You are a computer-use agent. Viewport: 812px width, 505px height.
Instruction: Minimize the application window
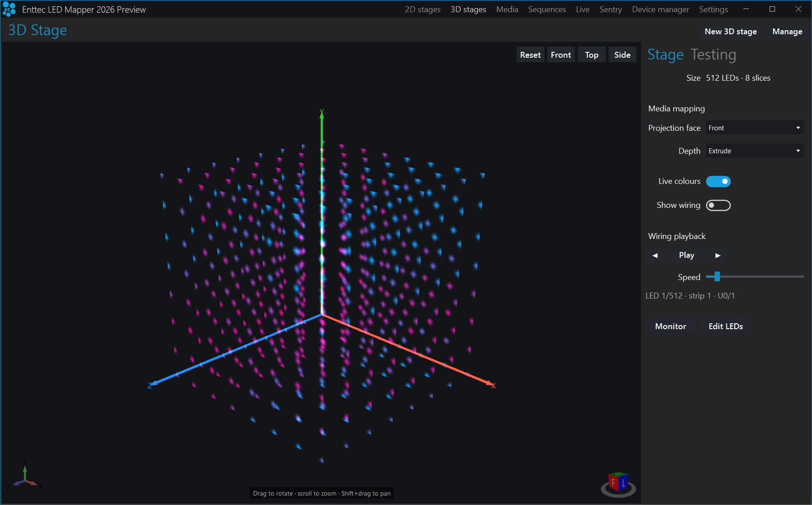click(746, 9)
